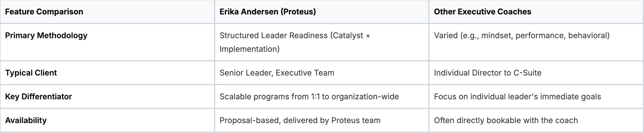The height and width of the screenshot is (133, 644).
Task: Select the 'Erika Andersen (Proteus)' header cell
Action: [268, 12]
